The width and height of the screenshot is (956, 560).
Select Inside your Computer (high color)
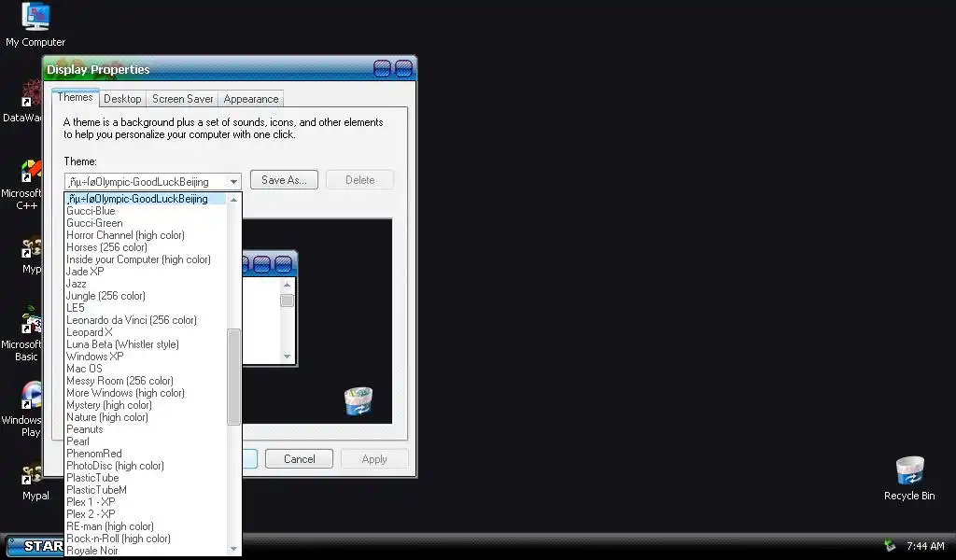145,259
